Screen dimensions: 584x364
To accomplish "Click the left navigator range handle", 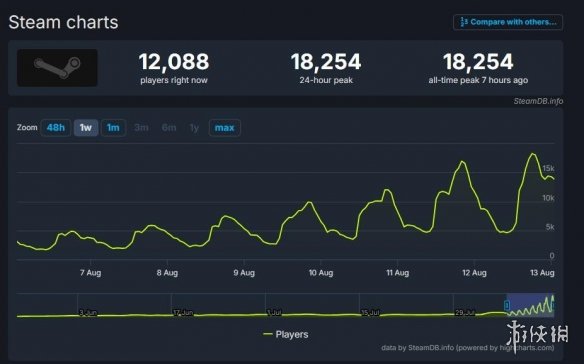I will (507, 306).
